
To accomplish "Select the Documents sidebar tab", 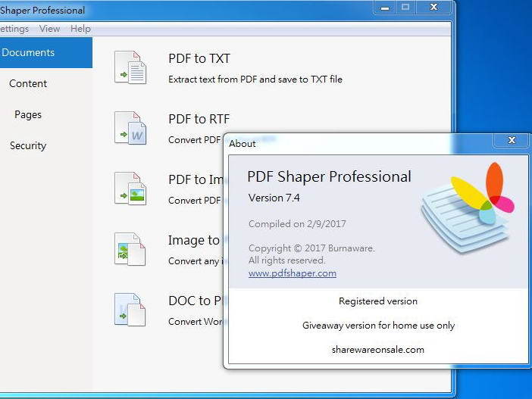I will coord(45,52).
